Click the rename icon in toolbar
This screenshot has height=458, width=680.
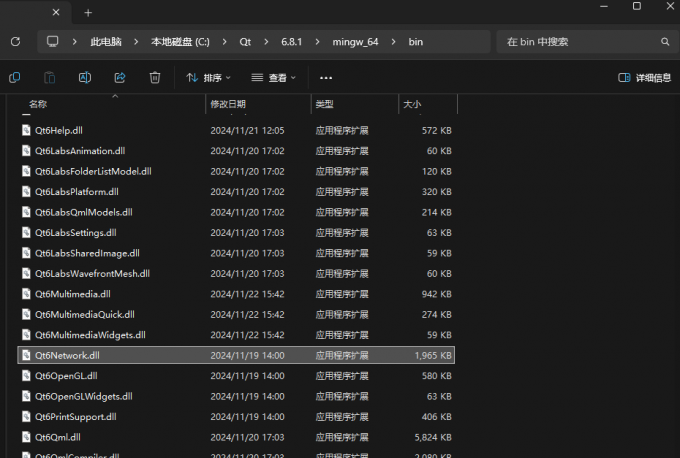(86, 77)
